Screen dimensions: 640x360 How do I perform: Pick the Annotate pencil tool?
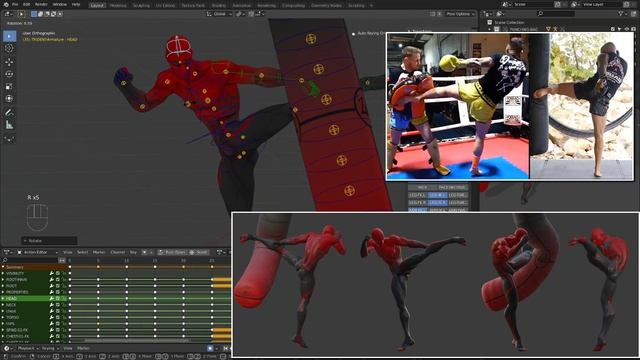pos(9,112)
